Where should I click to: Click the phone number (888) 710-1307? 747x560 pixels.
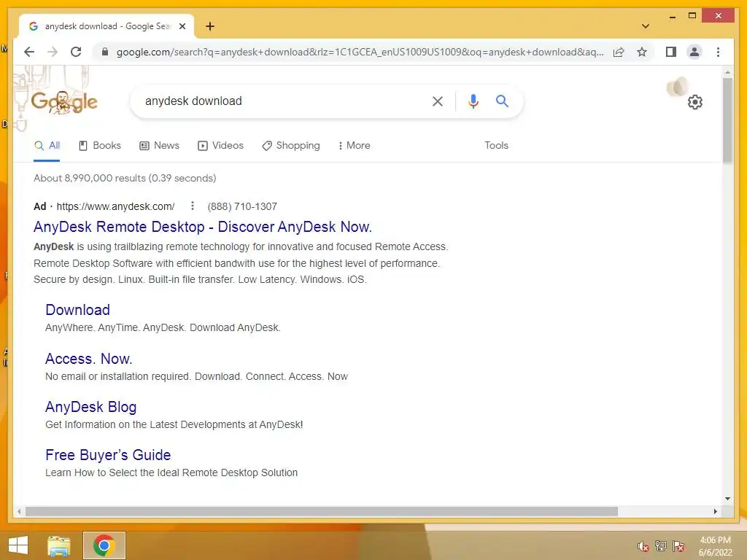pos(242,206)
